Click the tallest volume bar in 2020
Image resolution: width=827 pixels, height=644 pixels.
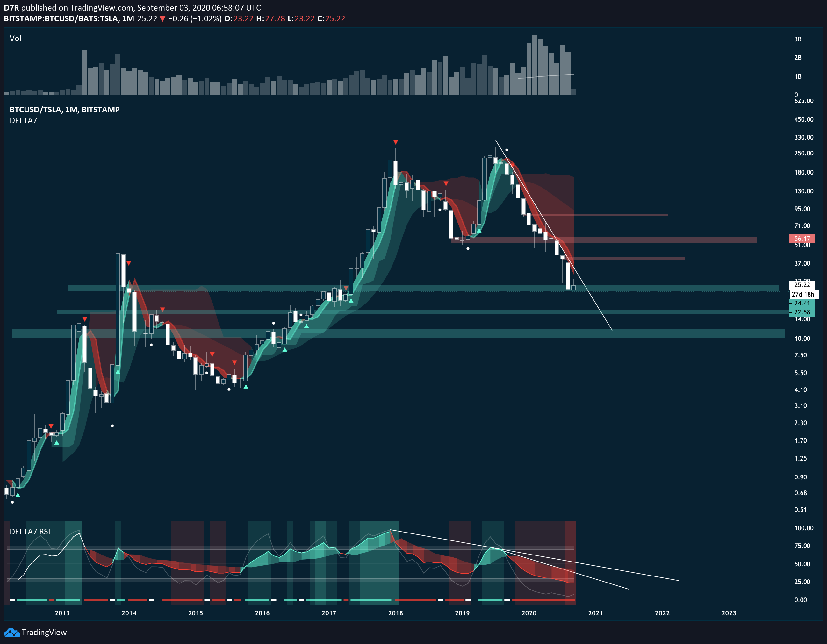534,65
